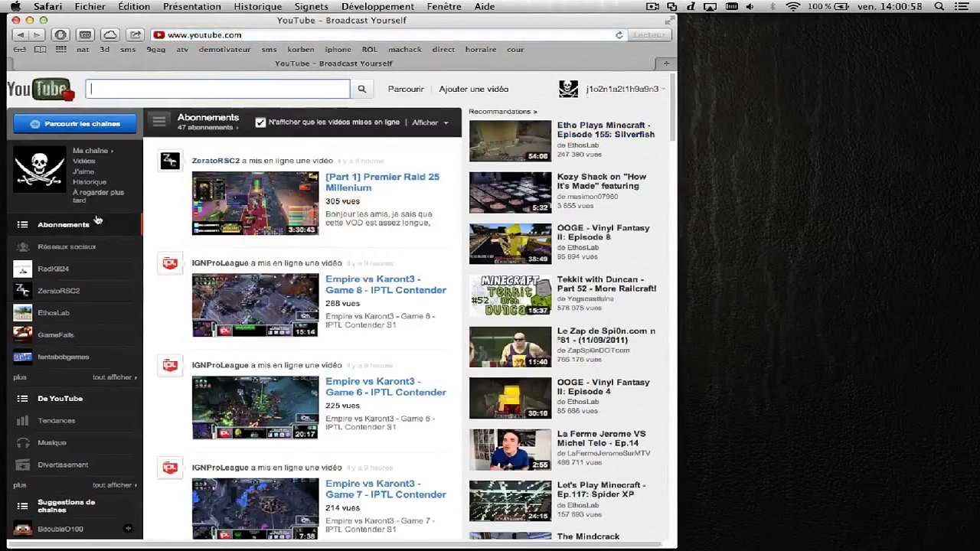The height and width of the screenshot is (551, 980).
Task: Open the Wi-Fi status menu
Action: (x=792, y=7)
